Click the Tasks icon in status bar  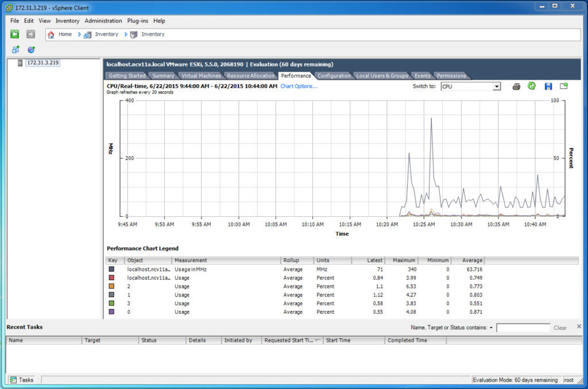pyautogui.click(x=13, y=380)
